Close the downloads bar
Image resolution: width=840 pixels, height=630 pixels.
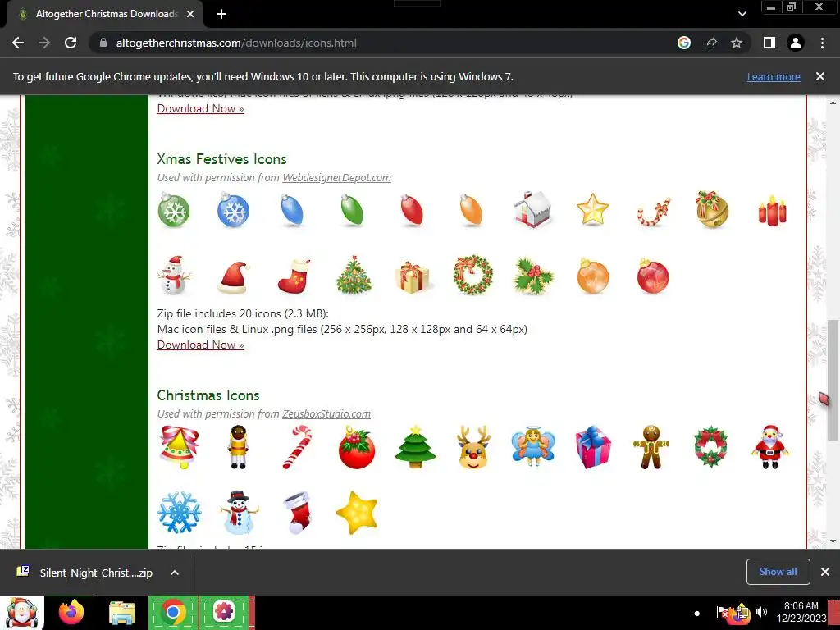click(825, 572)
